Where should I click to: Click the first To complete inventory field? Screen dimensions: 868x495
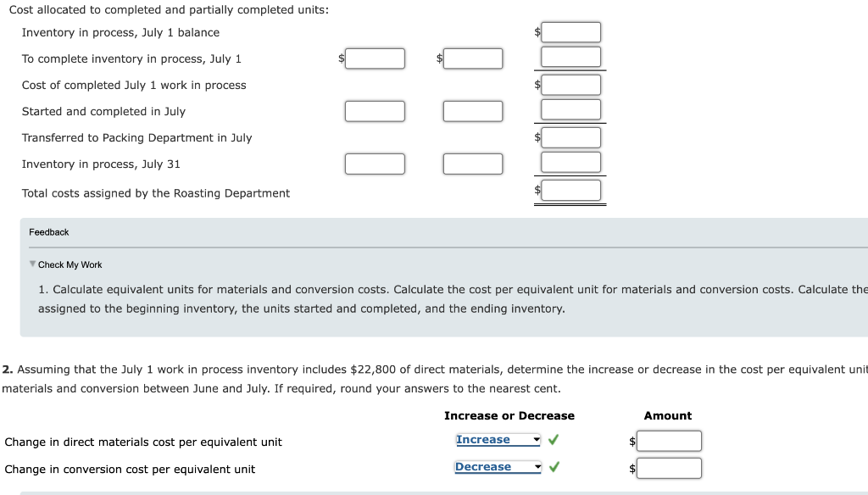tap(375, 58)
